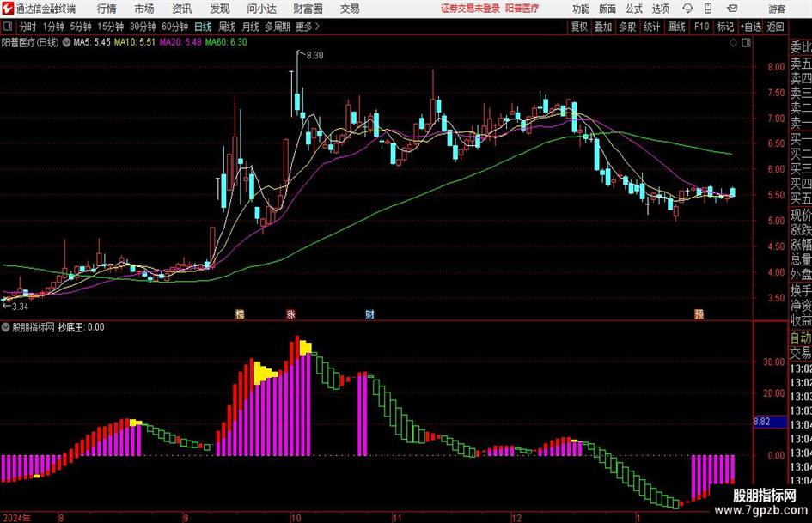Select the 日线 daily period tab
812x523 pixels.
coord(203,27)
